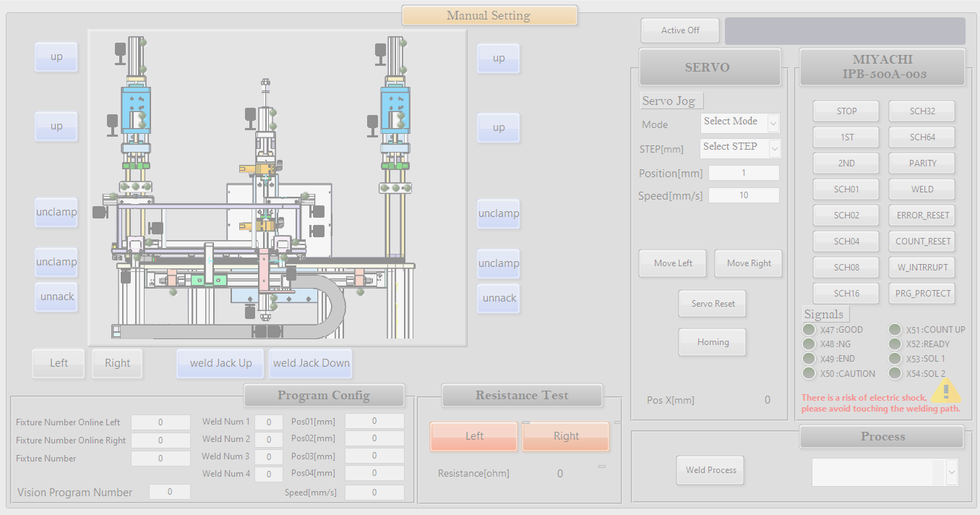Click the X47:GOOD signal indicator light
This screenshot has width=980, height=515.
click(x=809, y=330)
